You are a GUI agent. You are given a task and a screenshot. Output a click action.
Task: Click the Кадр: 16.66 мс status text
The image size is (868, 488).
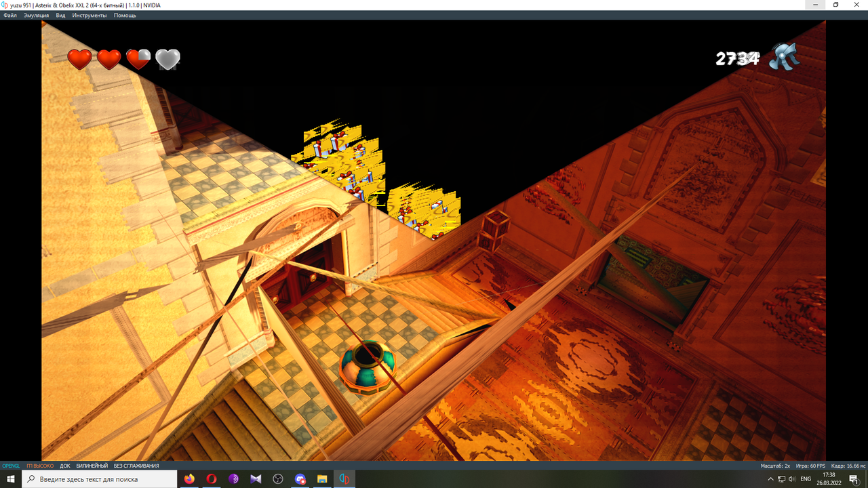coord(848,466)
